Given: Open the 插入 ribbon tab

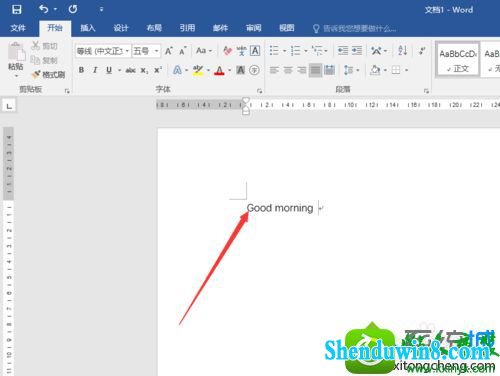Looking at the screenshot, I should pyautogui.click(x=88, y=28).
